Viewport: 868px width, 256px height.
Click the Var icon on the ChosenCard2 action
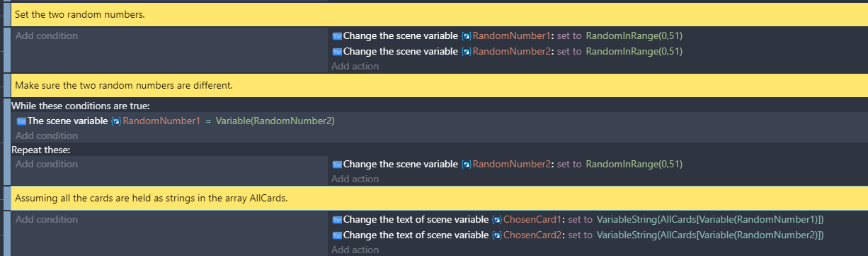[337, 235]
